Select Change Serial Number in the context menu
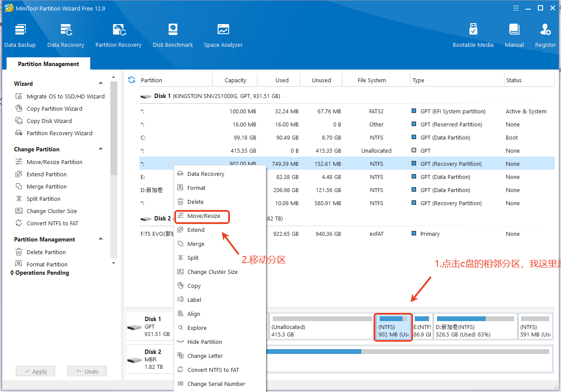The image size is (561, 392). [220, 384]
